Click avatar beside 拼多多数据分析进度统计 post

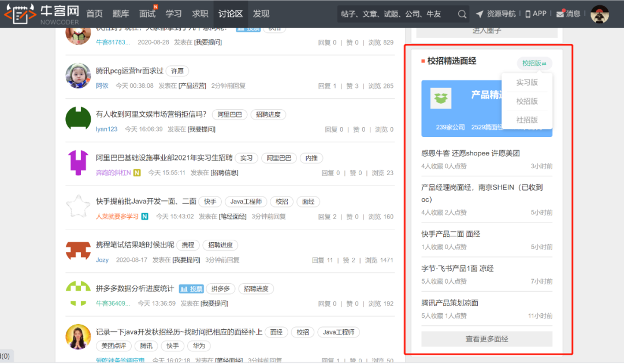click(x=78, y=294)
